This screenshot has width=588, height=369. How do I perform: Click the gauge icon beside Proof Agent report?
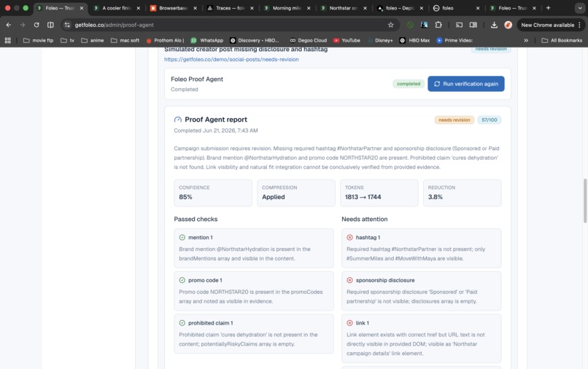coord(178,120)
